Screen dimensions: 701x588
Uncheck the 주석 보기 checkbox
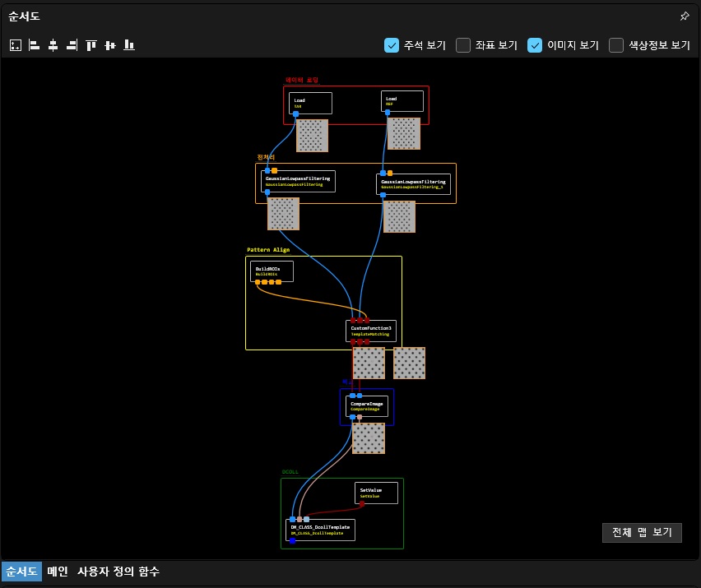pos(392,45)
